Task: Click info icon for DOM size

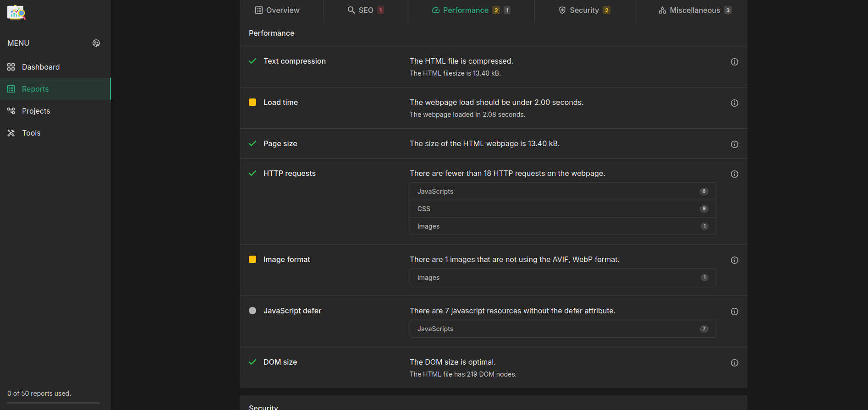Action: click(x=734, y=363)
